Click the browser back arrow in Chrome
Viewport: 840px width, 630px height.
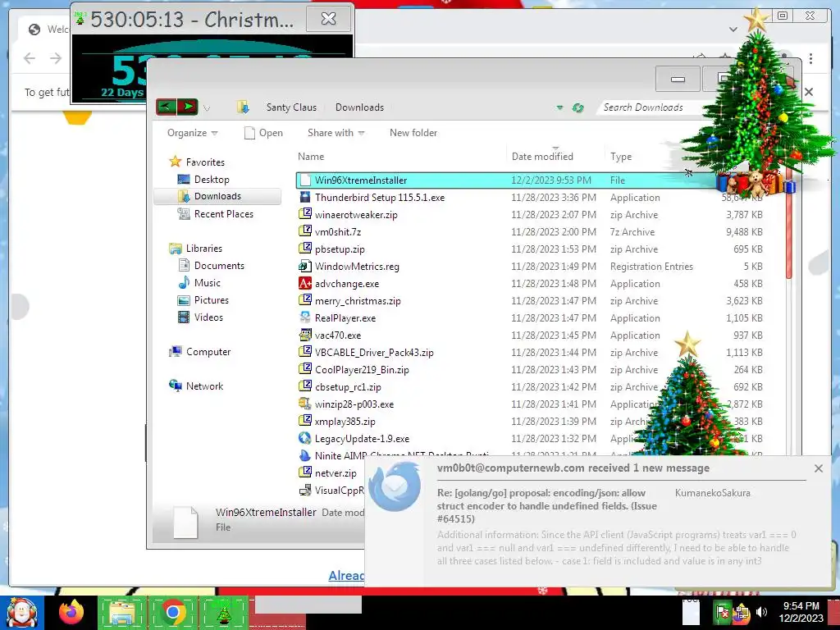(x=30, y=58)
